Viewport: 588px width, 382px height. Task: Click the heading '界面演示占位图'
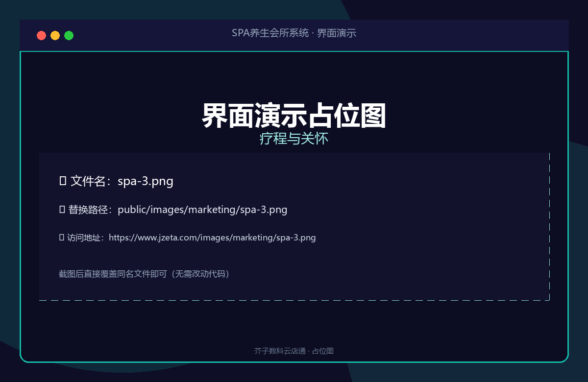[294, 116]
